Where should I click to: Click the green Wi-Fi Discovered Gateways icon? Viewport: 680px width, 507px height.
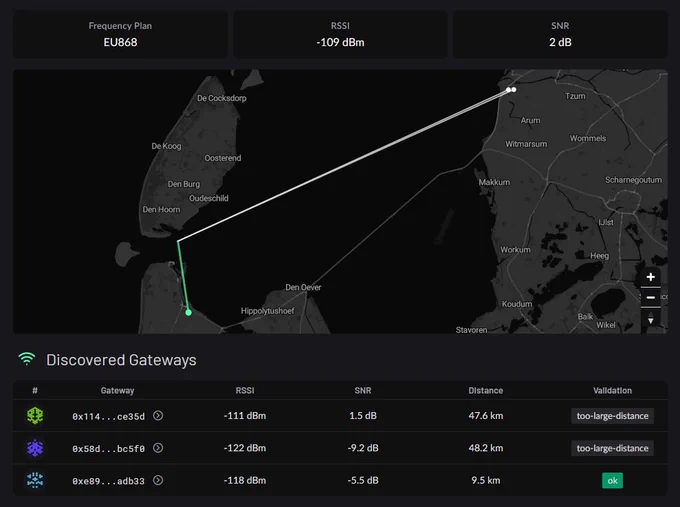click(26, 359)
